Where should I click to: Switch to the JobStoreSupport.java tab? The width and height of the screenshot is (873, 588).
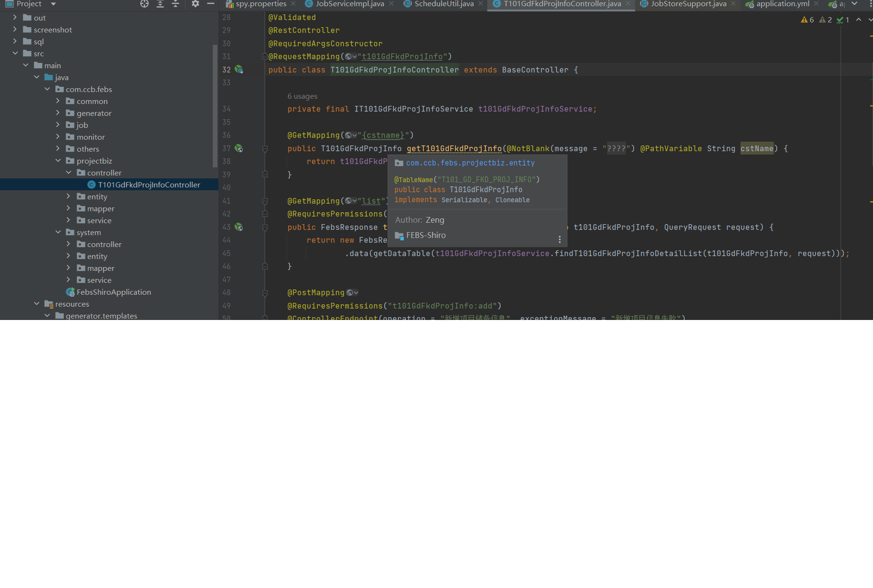(688, 4)
